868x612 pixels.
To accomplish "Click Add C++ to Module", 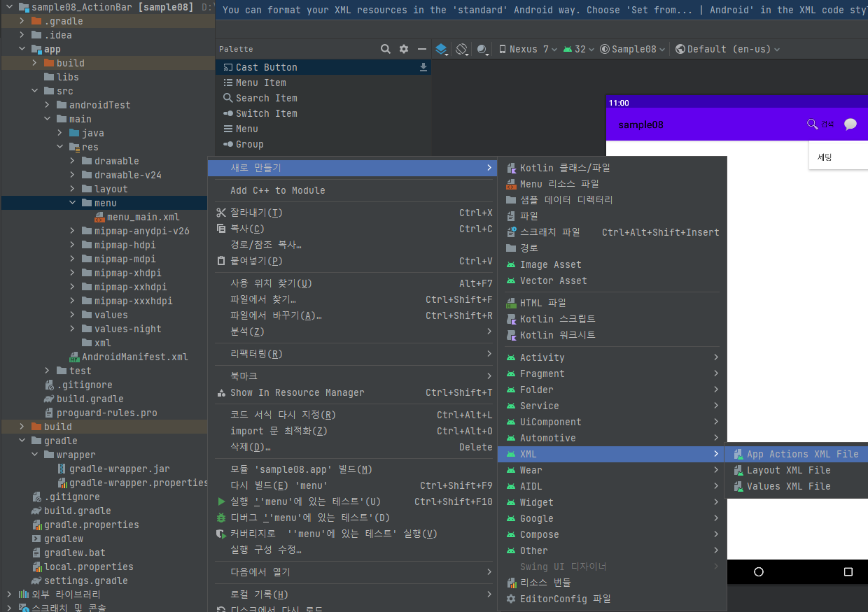I will (354, 190).
